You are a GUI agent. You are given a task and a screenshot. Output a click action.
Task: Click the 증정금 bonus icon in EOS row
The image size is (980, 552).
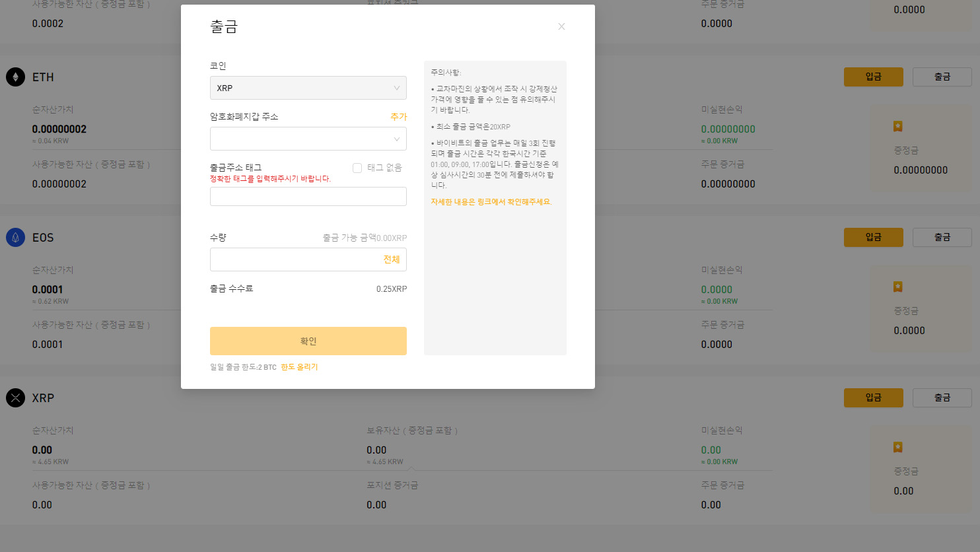898,287
